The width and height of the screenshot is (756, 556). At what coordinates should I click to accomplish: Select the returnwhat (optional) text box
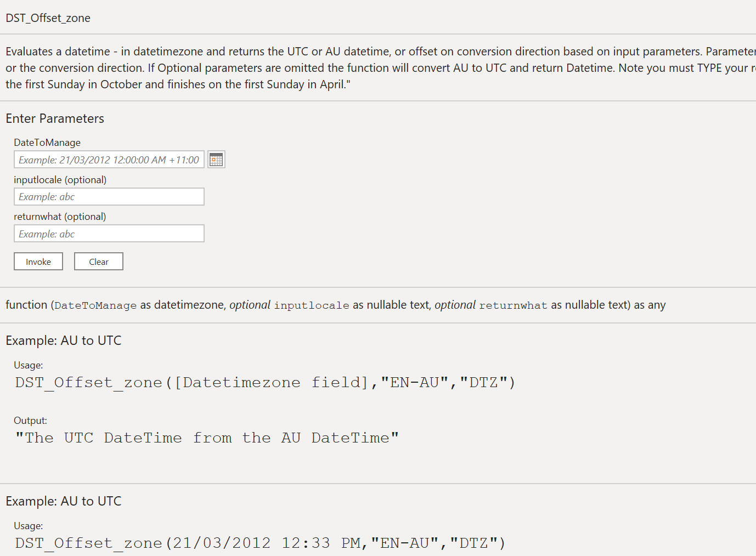109,234
